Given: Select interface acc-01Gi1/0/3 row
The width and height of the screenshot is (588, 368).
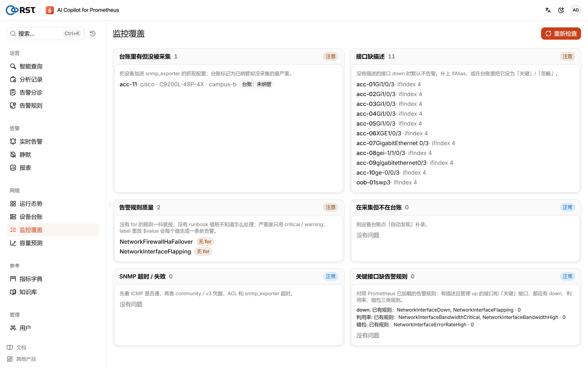Looking at the screenshot, I should [389, 84].
